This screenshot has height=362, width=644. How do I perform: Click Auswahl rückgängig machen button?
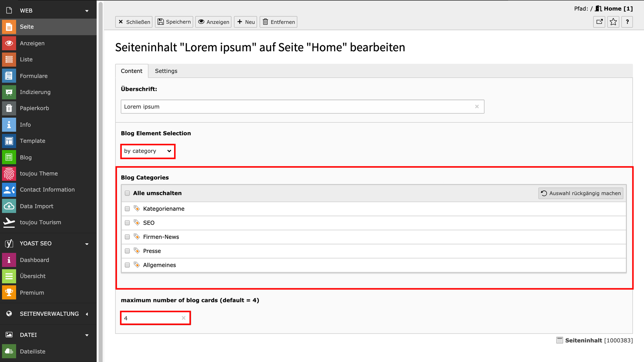[x=581, y=193]
